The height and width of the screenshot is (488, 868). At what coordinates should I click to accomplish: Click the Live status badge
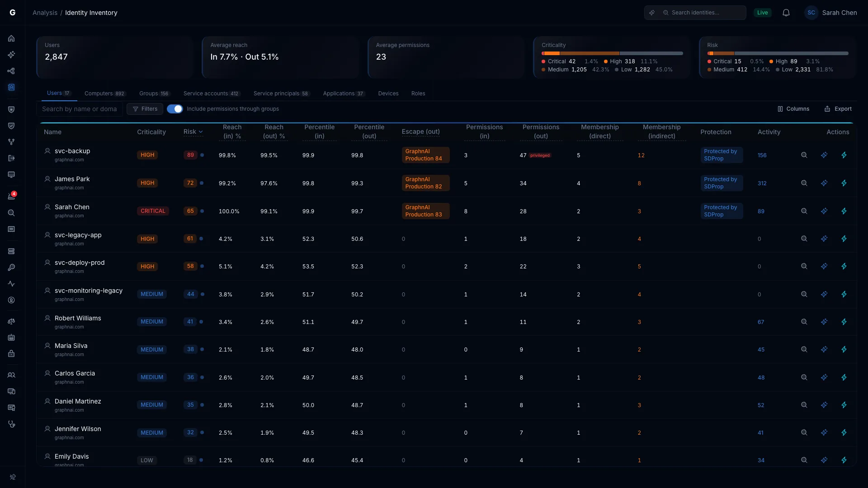click(x=763, y=13)
